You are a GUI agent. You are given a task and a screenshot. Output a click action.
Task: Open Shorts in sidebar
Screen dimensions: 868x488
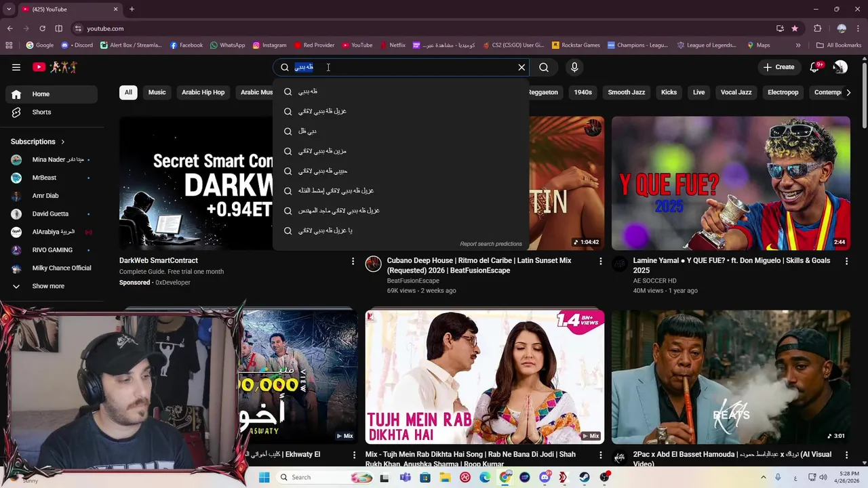[x=52, y=112]
